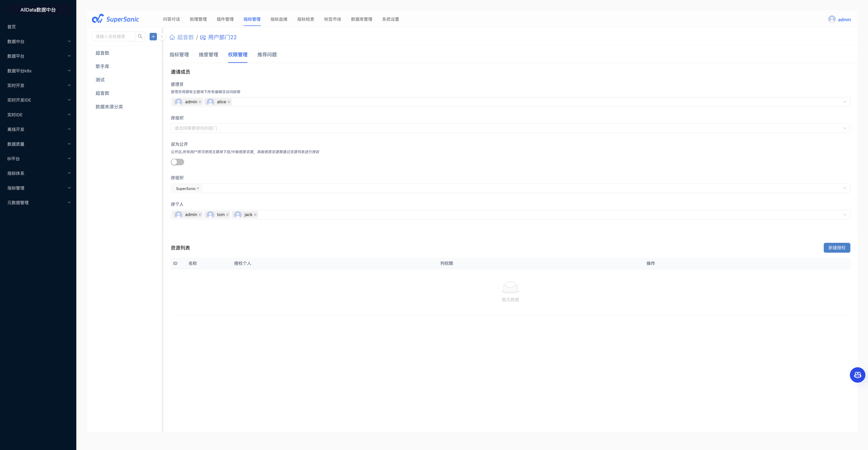Toggle the 设为公开 switch
This screenshot has height=450, width=868.
click(x=178, y=162)
